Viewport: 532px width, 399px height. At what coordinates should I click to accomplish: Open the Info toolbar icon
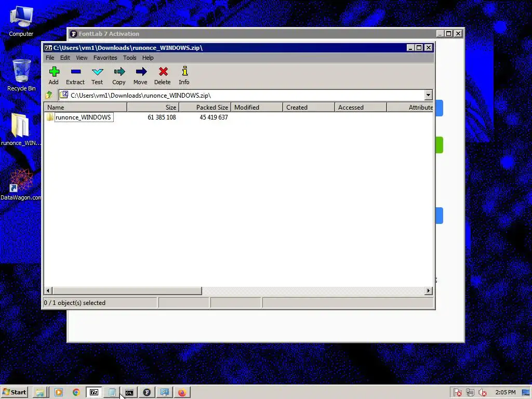pos(184,71)
